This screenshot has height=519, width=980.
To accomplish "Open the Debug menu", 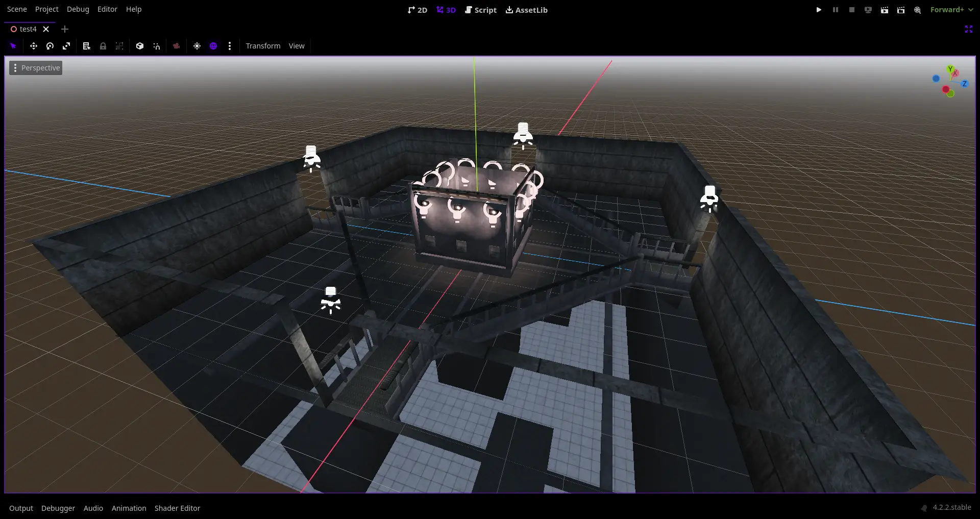I will click(78, 9).
